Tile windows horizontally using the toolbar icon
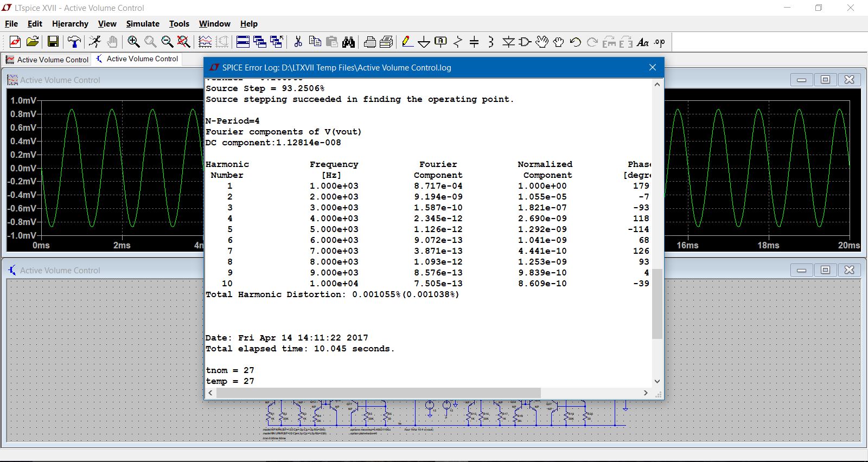868x462 pixels. [243, 42]
